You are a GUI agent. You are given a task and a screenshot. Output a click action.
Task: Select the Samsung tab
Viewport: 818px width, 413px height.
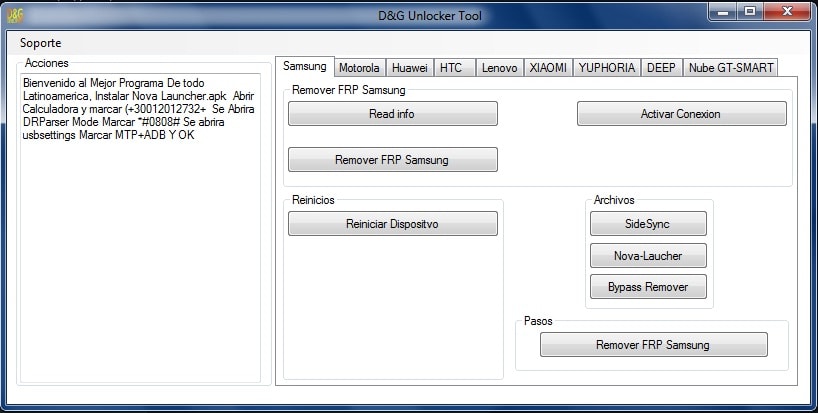click(305, 66)
